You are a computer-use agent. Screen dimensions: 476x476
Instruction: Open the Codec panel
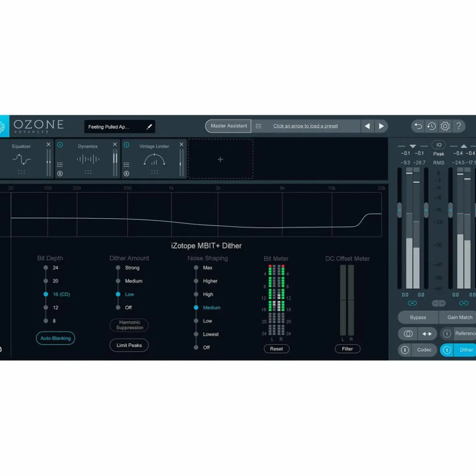pos(424,350)
